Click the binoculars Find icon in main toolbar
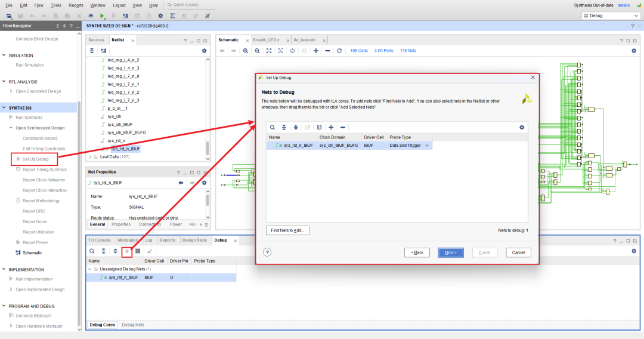This screenshot has height=339, width=644. coord(91,16)
